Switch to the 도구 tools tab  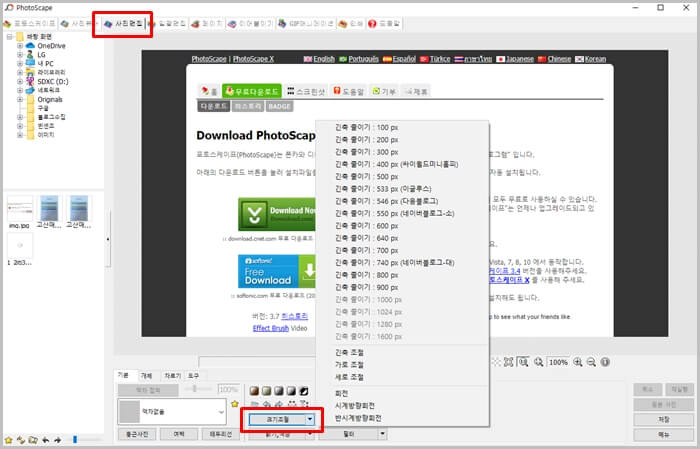click(x=193, y=376)
